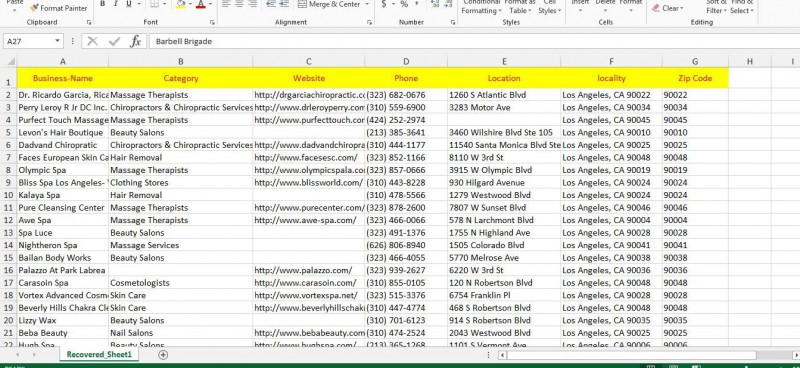Expand the Merge & Center dropdown arrow

[x=367, y=4]
